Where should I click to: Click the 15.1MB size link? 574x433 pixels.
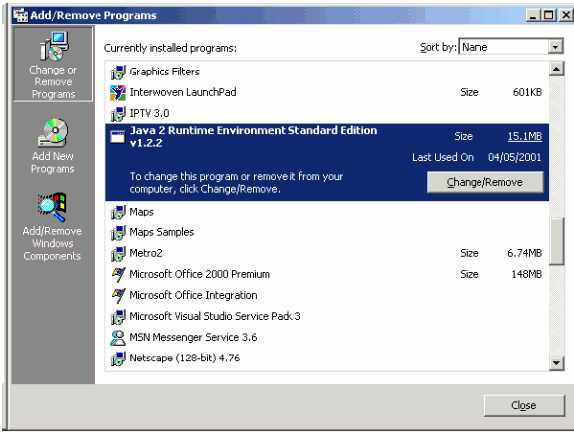click(x=524, y=137)
